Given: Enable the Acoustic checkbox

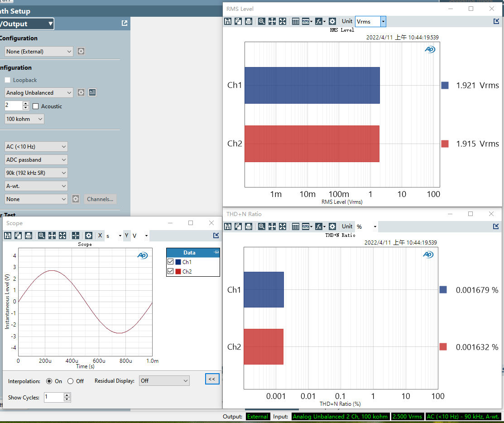Looking at the screenshot, I should (x=36, y=106).
